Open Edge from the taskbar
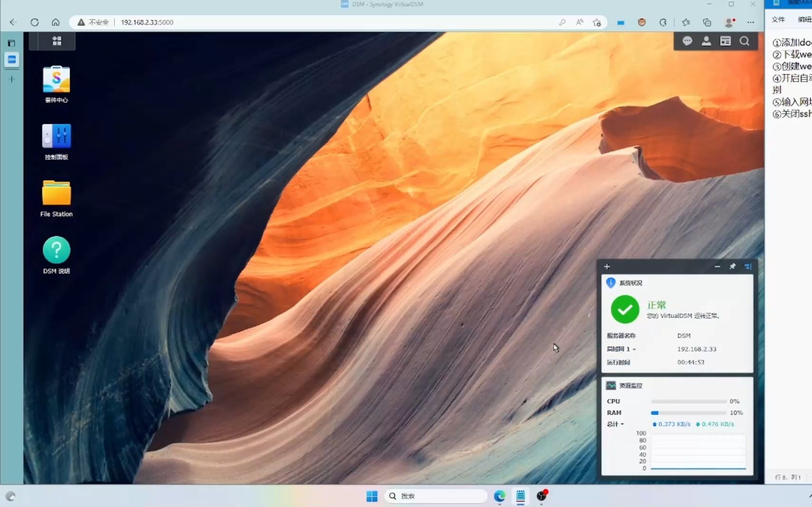The width and height of the screenshot is (812, 507). tap(499, 496)
